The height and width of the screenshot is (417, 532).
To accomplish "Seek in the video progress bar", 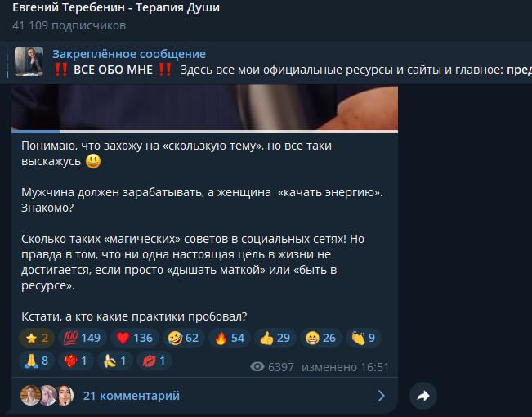I will [x=204, y=132].
